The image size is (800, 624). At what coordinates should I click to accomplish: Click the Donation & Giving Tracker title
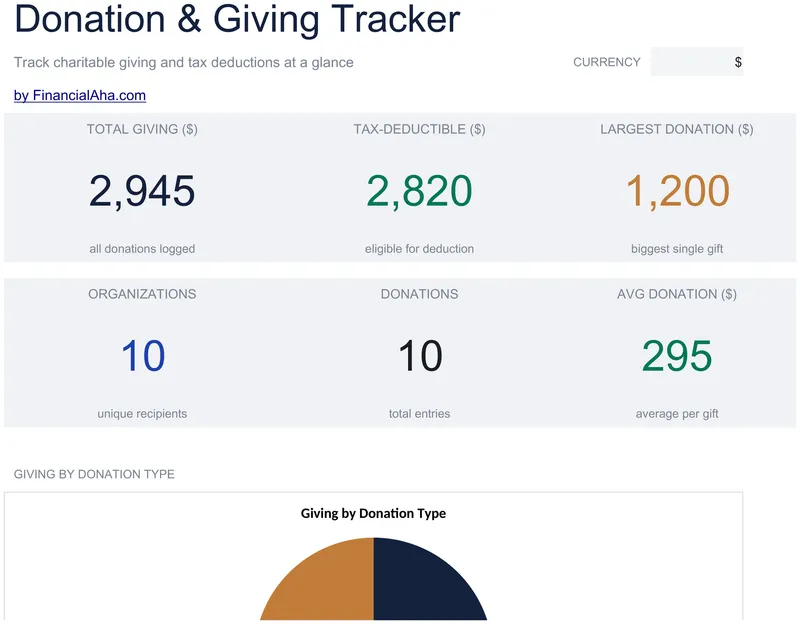[x=237, y=19]
